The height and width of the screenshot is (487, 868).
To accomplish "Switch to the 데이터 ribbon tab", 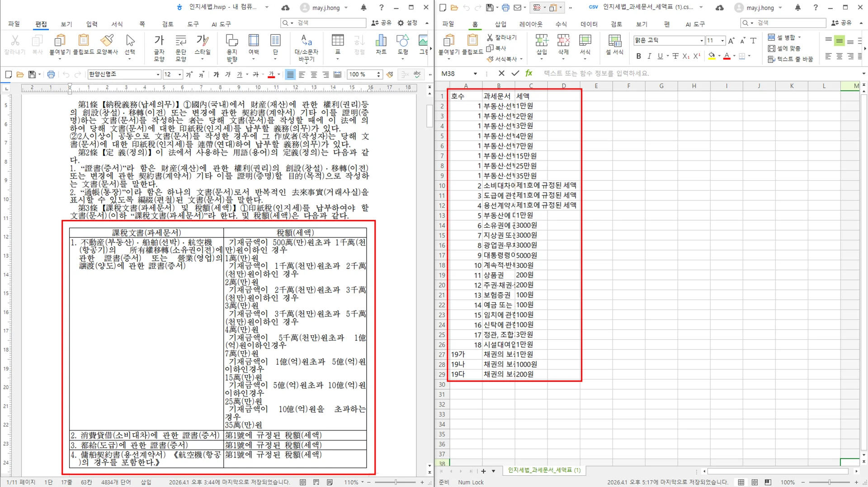I will [x=588, y=24].
